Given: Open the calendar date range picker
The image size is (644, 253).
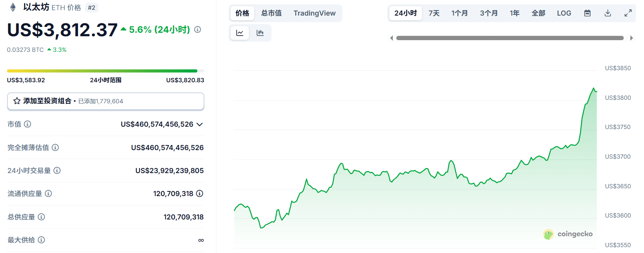Looking at the screenshot, I should click(x=587, y=13).
